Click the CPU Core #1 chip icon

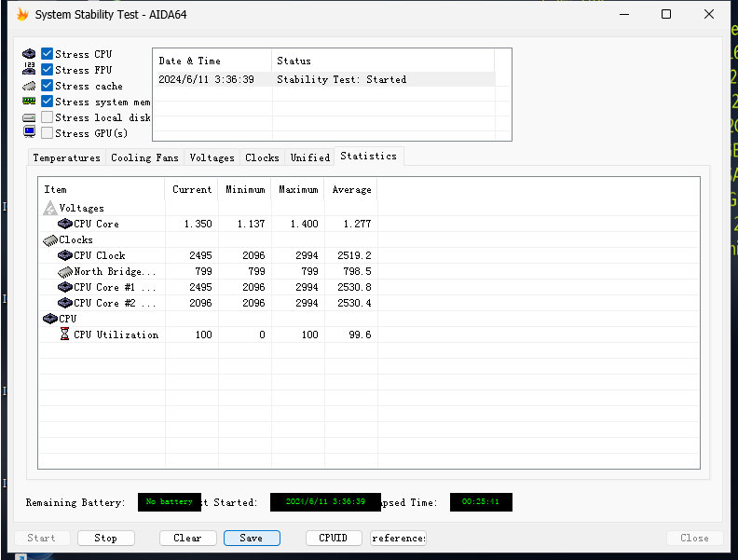65,287
